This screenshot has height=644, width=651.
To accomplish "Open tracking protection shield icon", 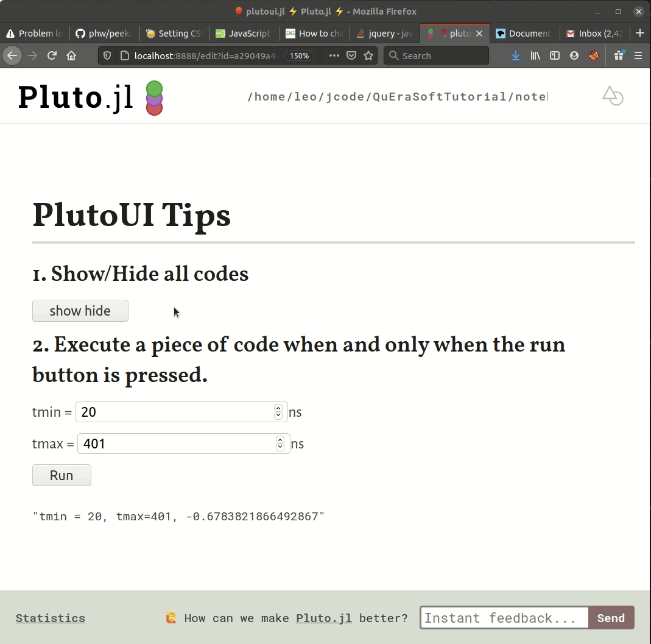I will coord(107,55).
